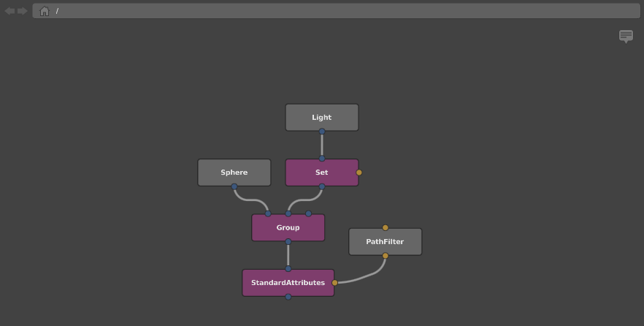The image size is (644, 326).
Task: Select the Light-to-Set connection wire
Action: [x=322, y=145]
